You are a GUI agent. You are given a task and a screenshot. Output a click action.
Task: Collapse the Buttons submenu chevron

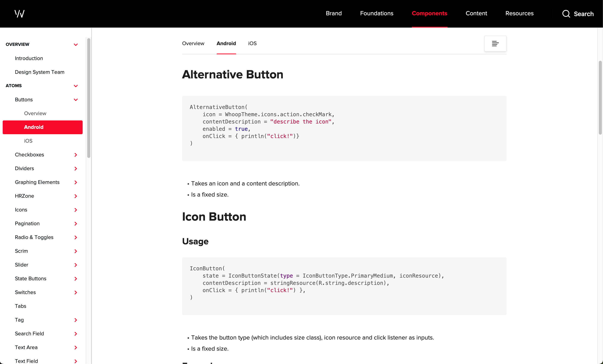(76, 100)
